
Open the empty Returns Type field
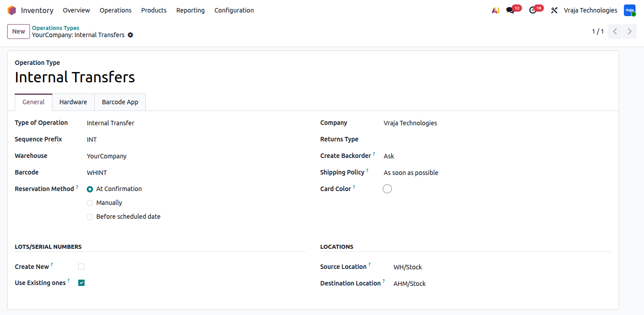tap(497, 140)
